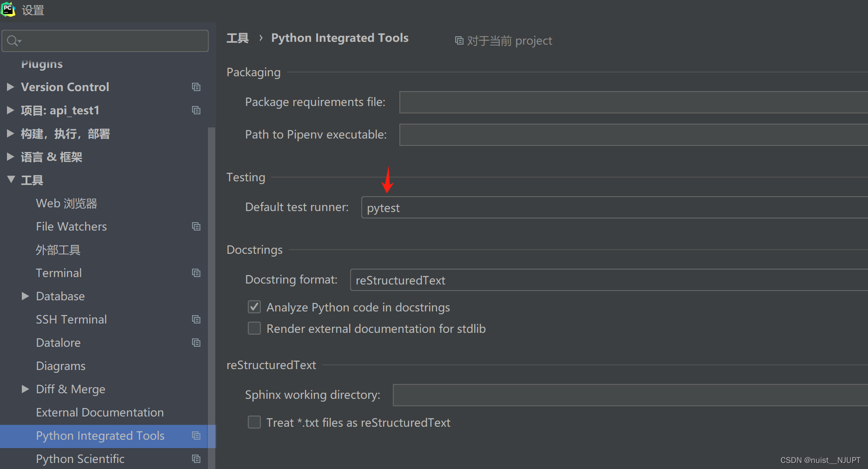Click project-level icon next to File Watchers
Image resolution: width=868 pixels, height=469 pixels.
pyautogui.click(x=196, y=226)
